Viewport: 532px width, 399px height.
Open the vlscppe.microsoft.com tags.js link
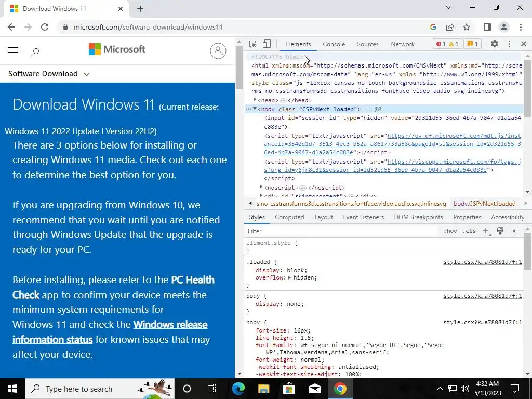point(392,166)
